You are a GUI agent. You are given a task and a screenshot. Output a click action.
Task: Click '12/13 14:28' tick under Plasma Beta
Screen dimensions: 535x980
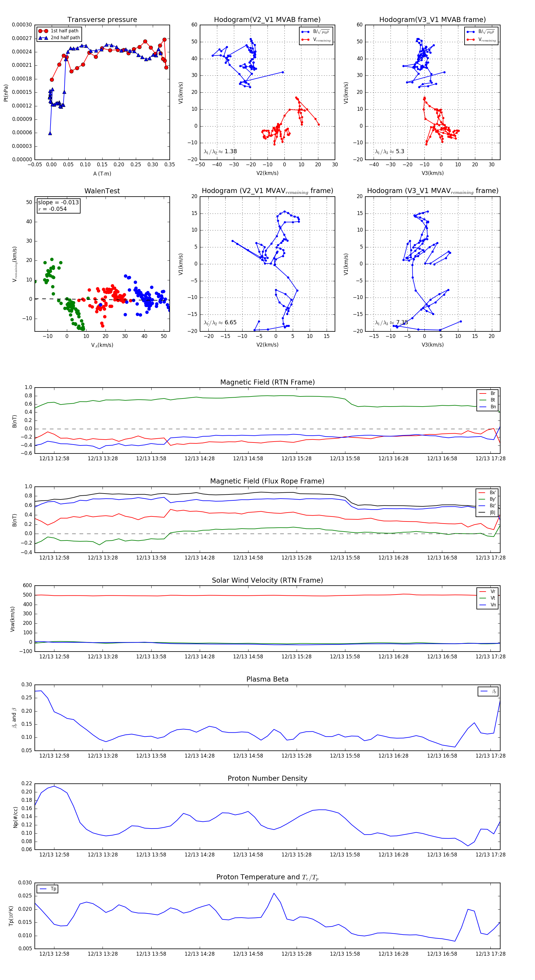[199, 756]
